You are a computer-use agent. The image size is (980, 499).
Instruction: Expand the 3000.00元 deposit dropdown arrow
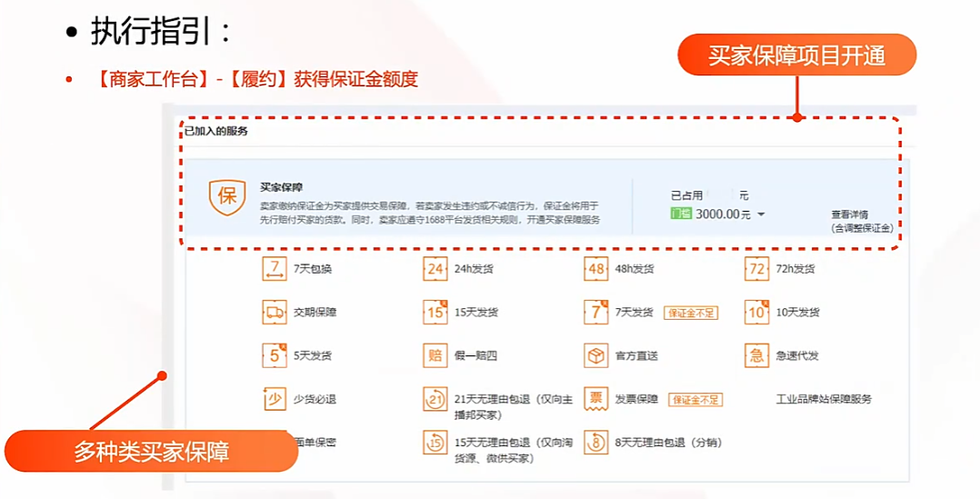[761, 215]
